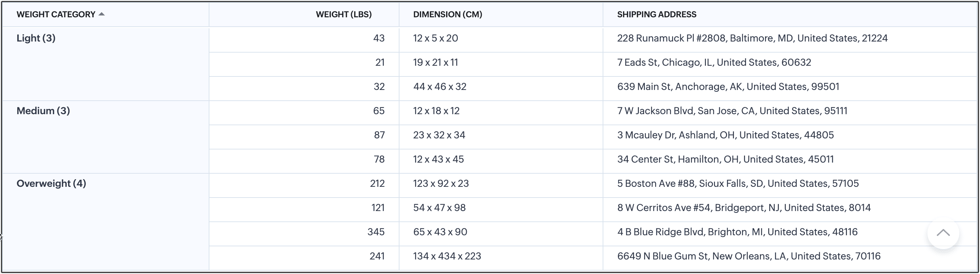Click the Weight (LBS) column header

click(343, 15)
